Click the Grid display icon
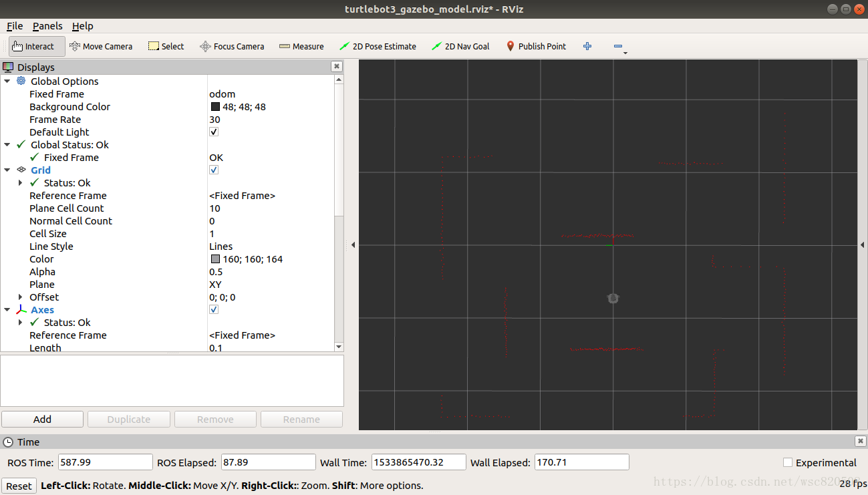The image size is (868, 495). click(21, 170)
